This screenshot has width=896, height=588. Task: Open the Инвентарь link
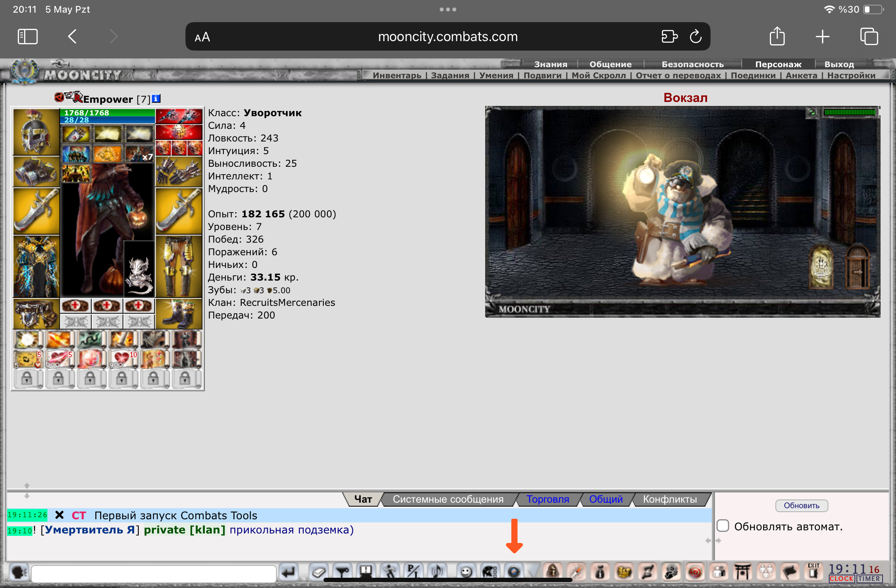[x=397, y=75]
